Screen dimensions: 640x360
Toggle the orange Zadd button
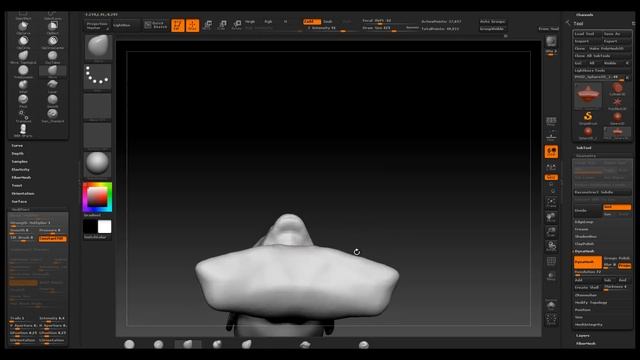[312, 22]
